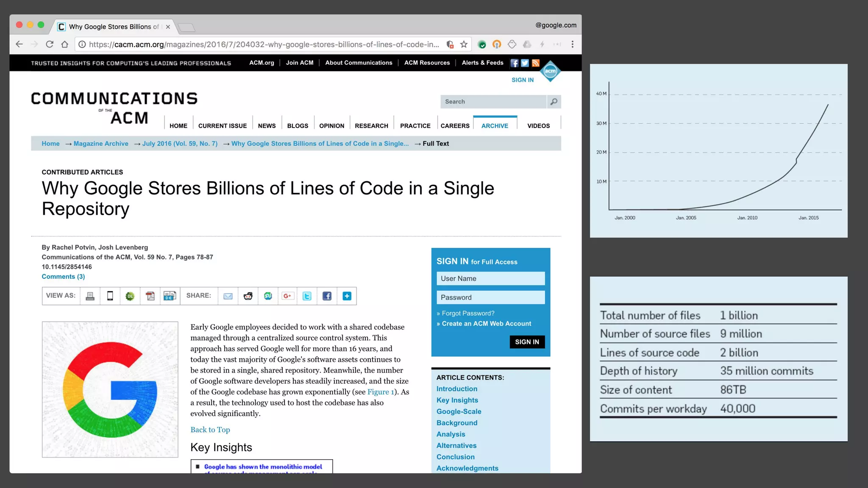Focus the User Name field

tap(490, 278)
